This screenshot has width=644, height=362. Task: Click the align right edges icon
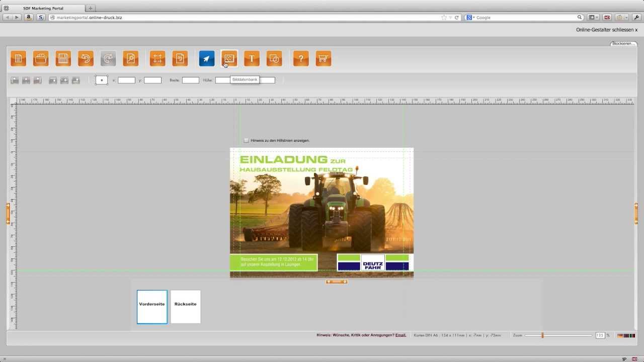[37, 80]
